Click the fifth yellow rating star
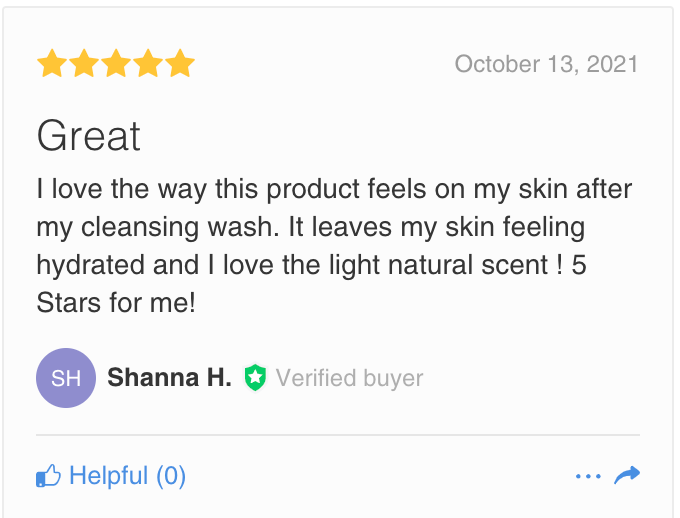The height and width of the screenshot is (518, 680). [180, 65]
